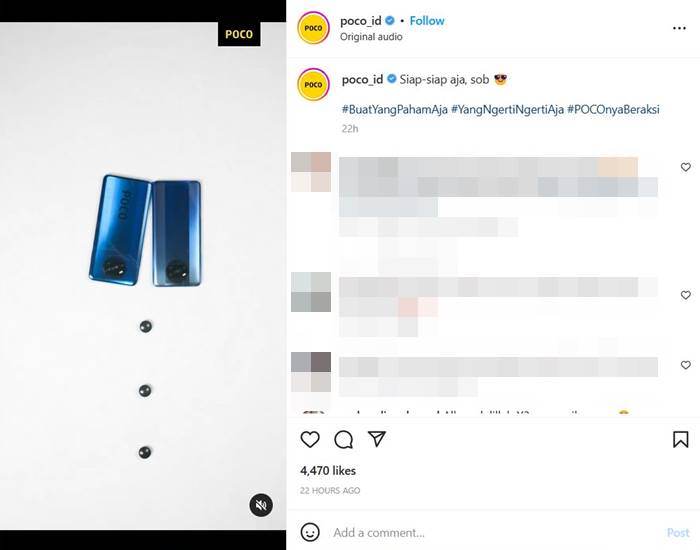Click the POCO logo on video
This screenshot has height=550, width=700.
coord(239,34)
